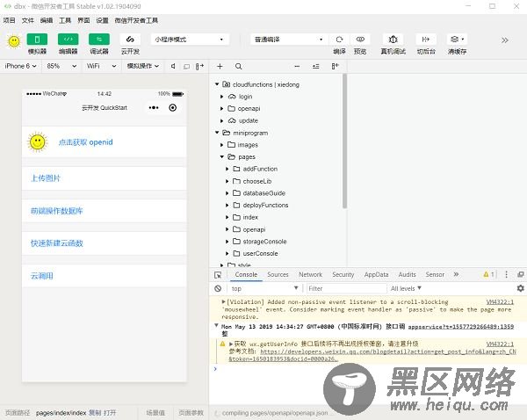
Task: Expand the openapi folder under cloudfunctions
Action: point(221,108)
